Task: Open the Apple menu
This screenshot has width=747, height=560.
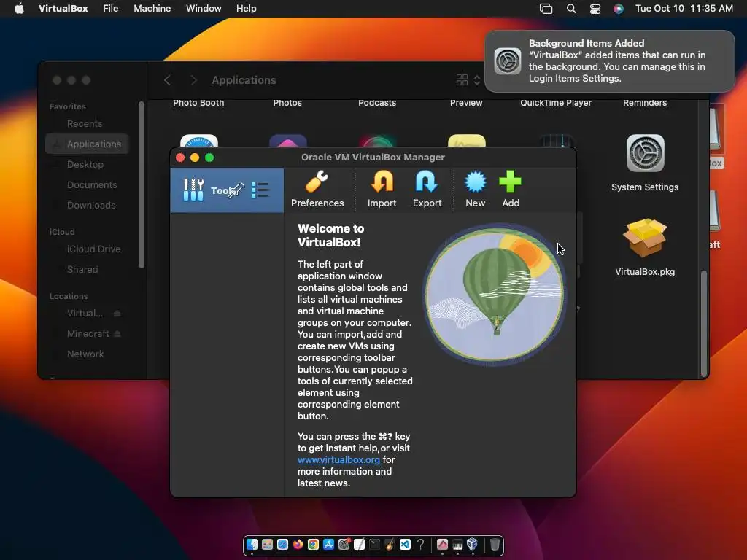Action: [19, 9]
